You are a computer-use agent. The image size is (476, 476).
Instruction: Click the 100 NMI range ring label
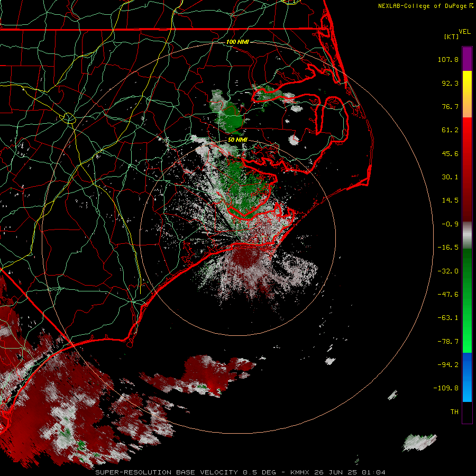[237, 42]
